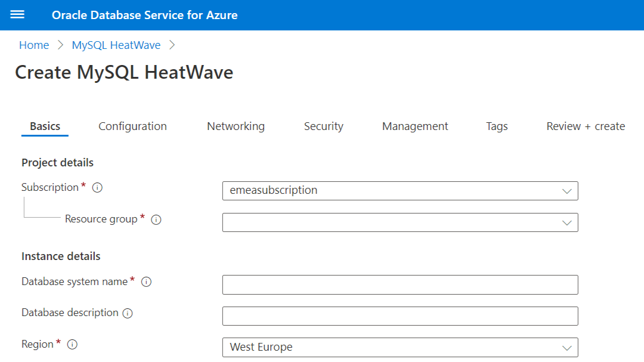
Task: Click the Resource group info icon
Action: [156, 219]
